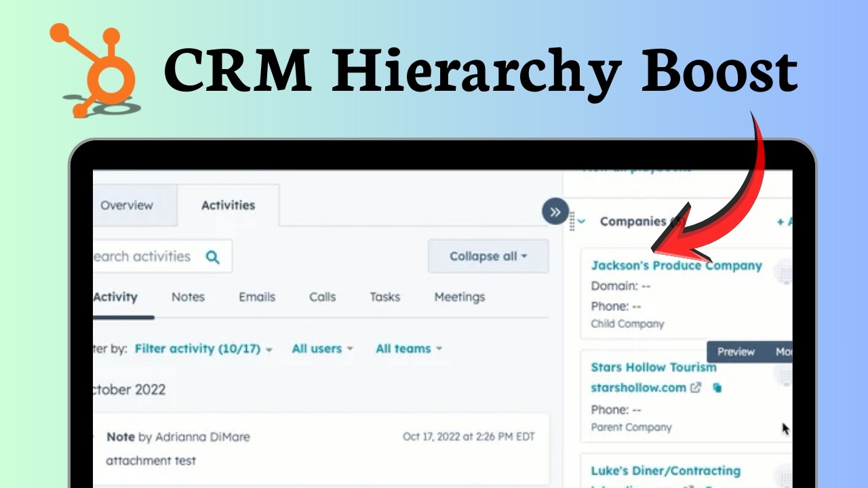This screenshot has height=488, width=868.
Task: Switch to the Overview tab
Action: [x=127, y=205]
